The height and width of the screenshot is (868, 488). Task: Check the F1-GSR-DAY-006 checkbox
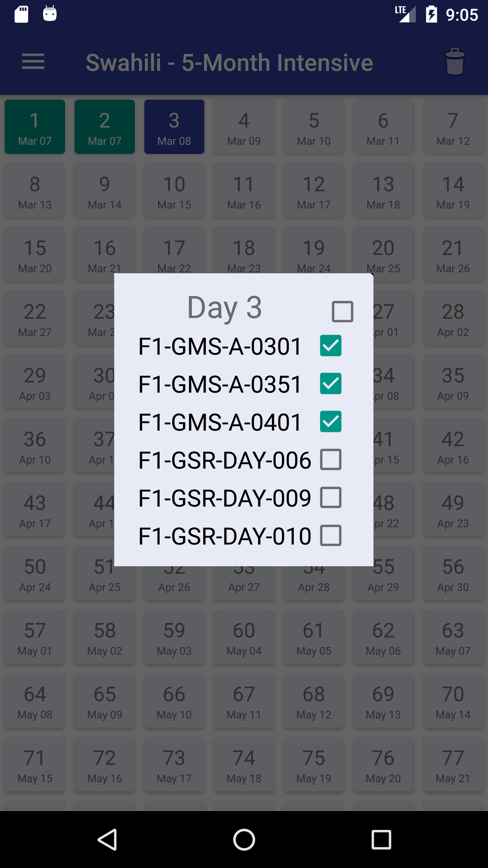[331, 460]
